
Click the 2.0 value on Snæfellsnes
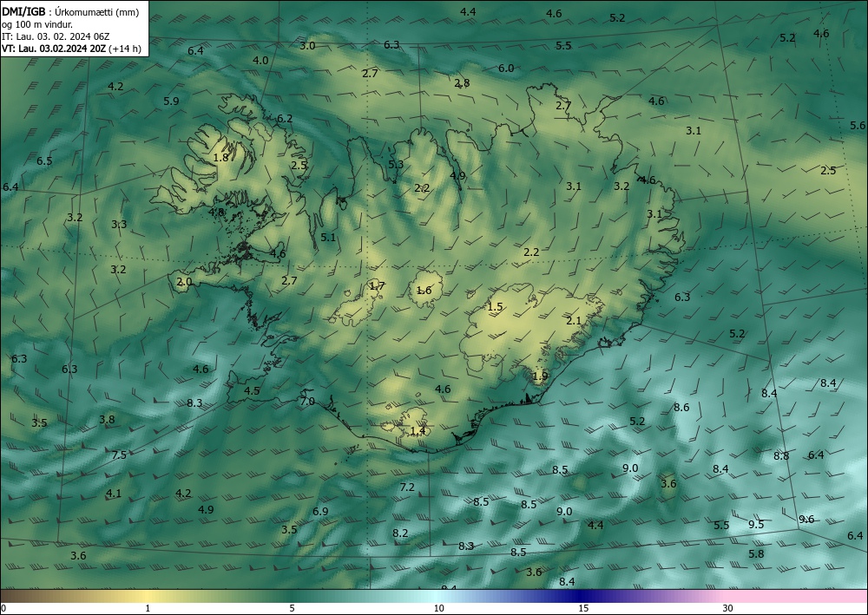point(184,282)
